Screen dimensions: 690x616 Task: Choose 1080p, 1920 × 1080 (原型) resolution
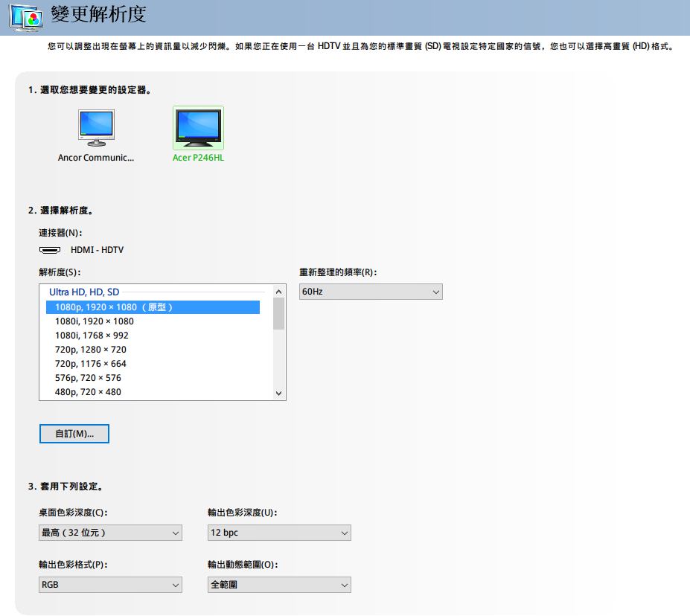(153, 307)
